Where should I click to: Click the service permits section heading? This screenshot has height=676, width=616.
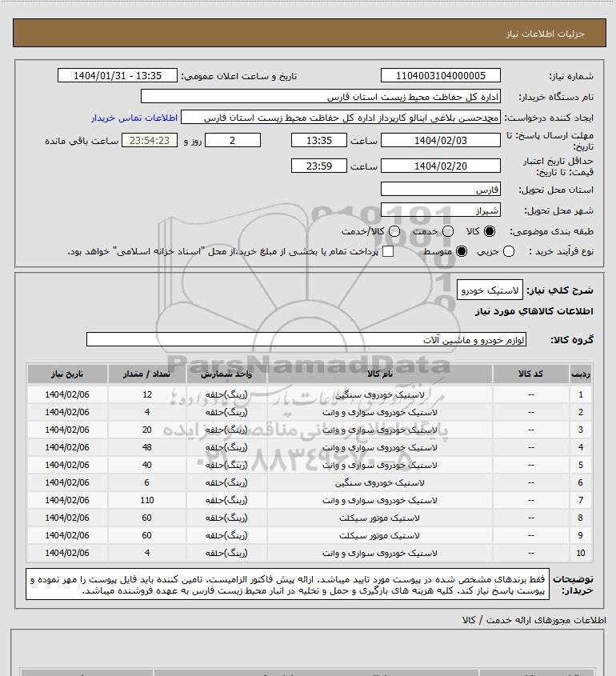534,620
